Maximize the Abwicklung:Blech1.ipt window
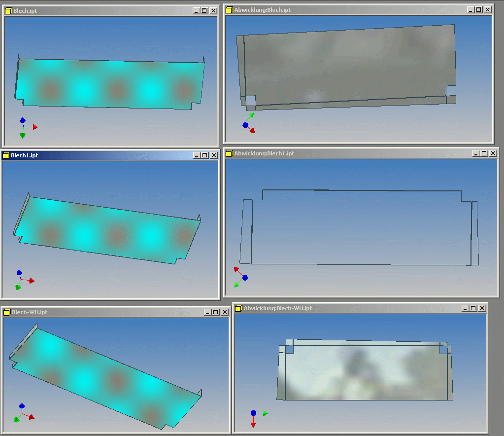The height and width of the screenshot is (436, 504). click(x=484, y=153)
